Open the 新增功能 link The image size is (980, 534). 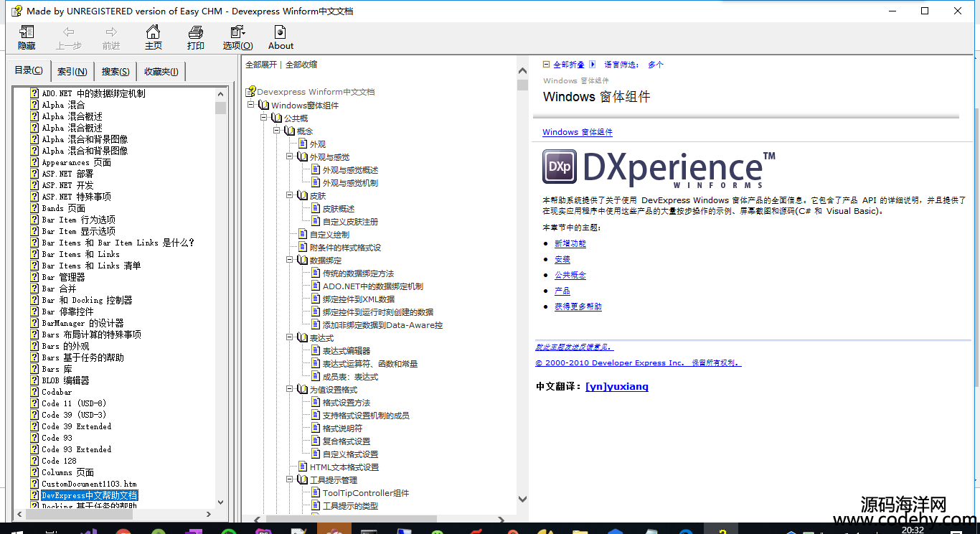point(570,244)
